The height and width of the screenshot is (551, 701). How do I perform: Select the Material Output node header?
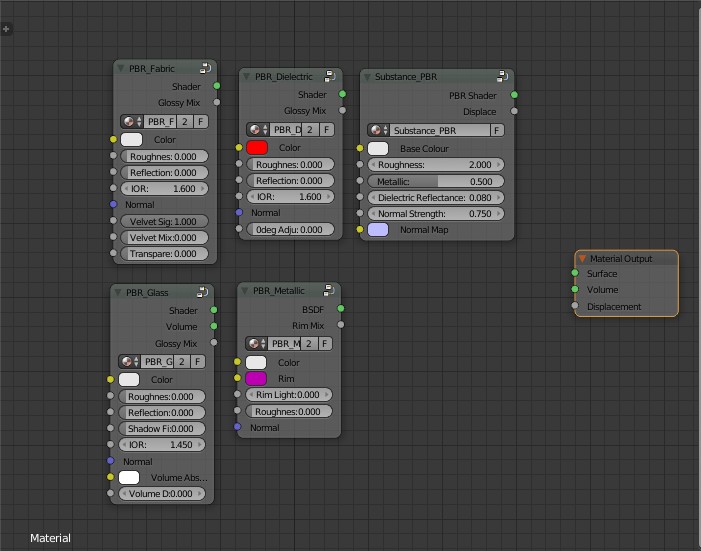(x=626, y=259)
